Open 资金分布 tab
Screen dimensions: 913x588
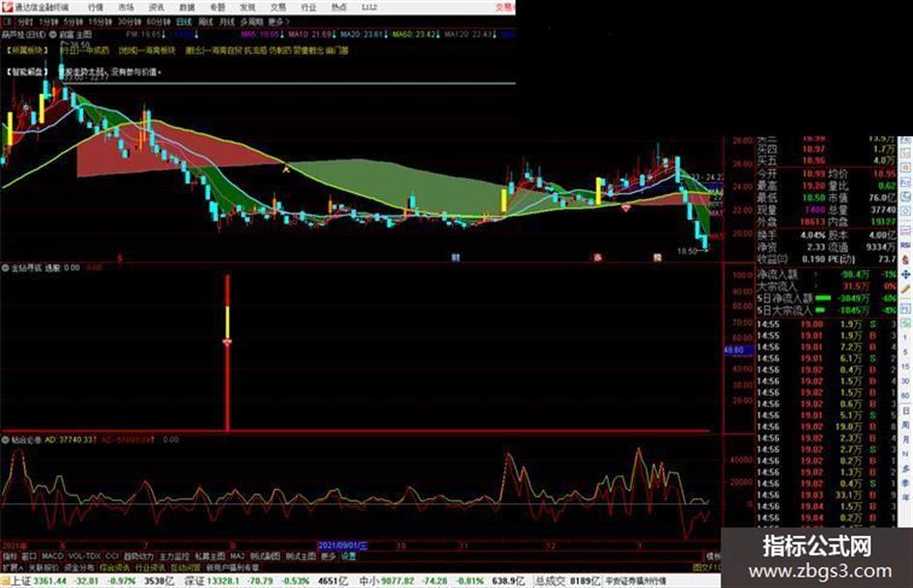[x=79, y=567]
